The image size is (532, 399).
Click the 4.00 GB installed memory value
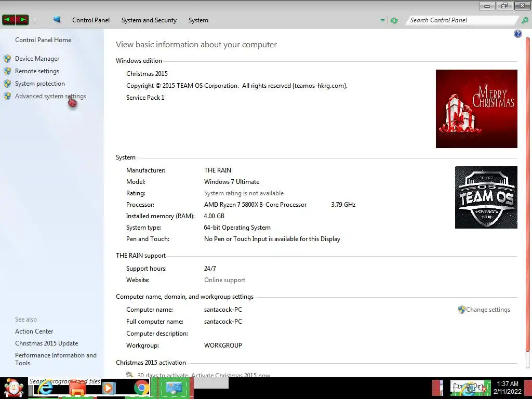coord(214,216)
